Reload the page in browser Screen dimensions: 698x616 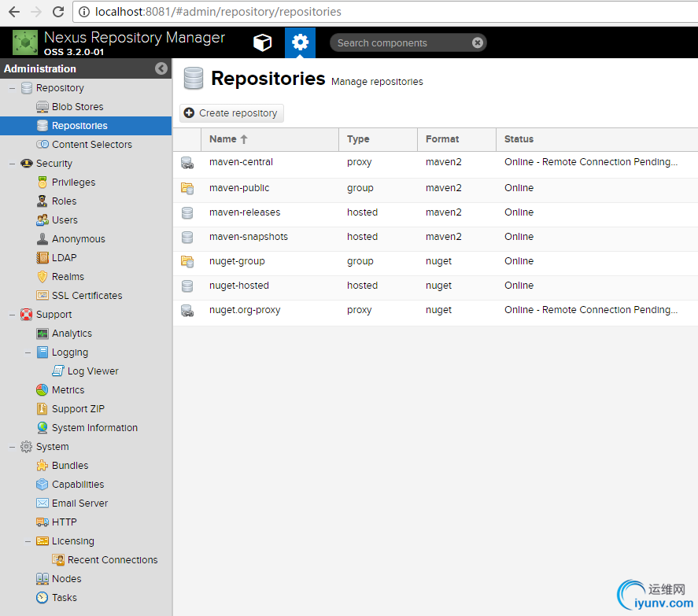click(58, 12)
